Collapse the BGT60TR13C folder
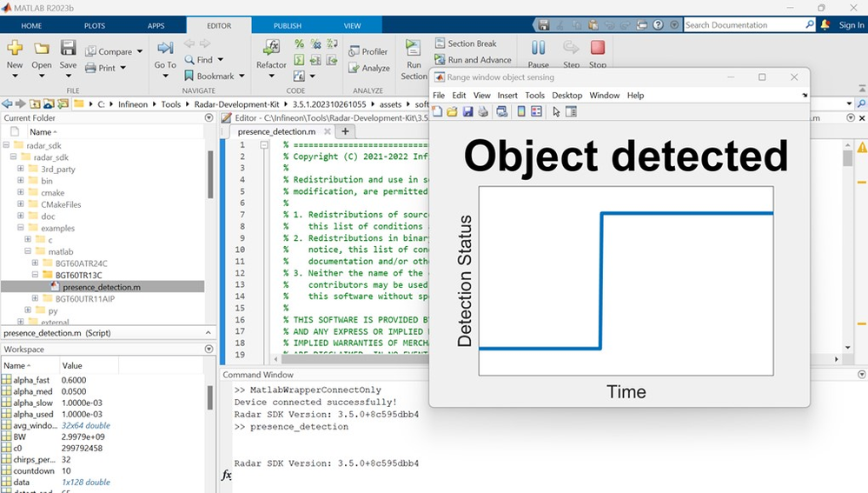The image size is (868, 493). tap(35, 275)
